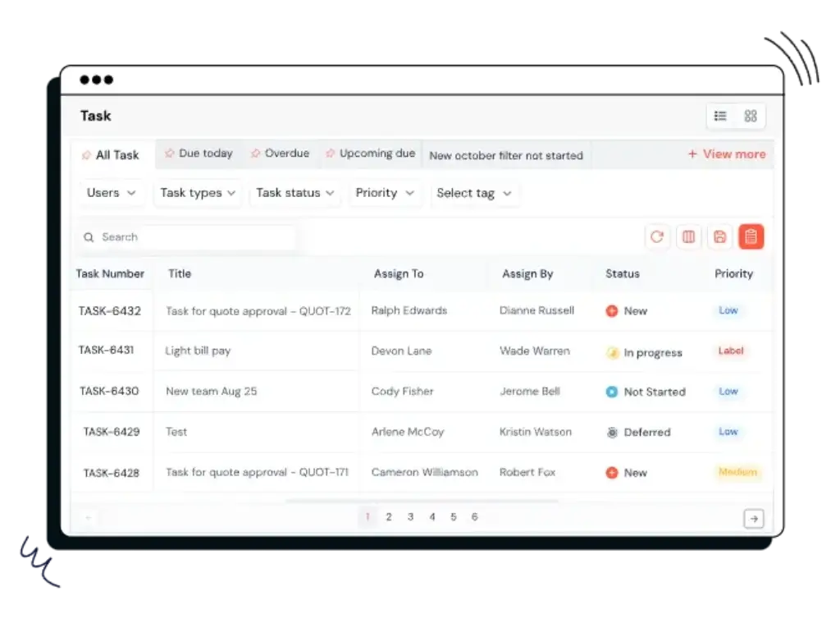Open task TASK-6429
840x619 pixels.
pos(112,432)
